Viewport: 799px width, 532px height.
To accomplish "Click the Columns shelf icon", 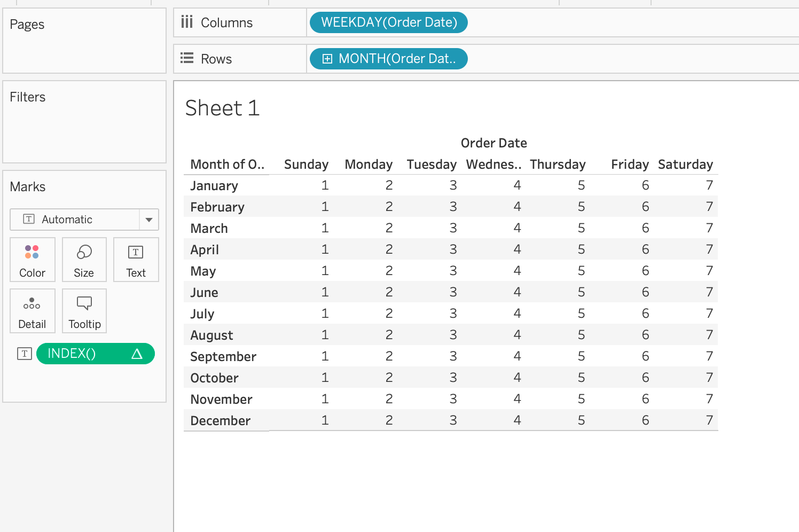I will point(187,22).
